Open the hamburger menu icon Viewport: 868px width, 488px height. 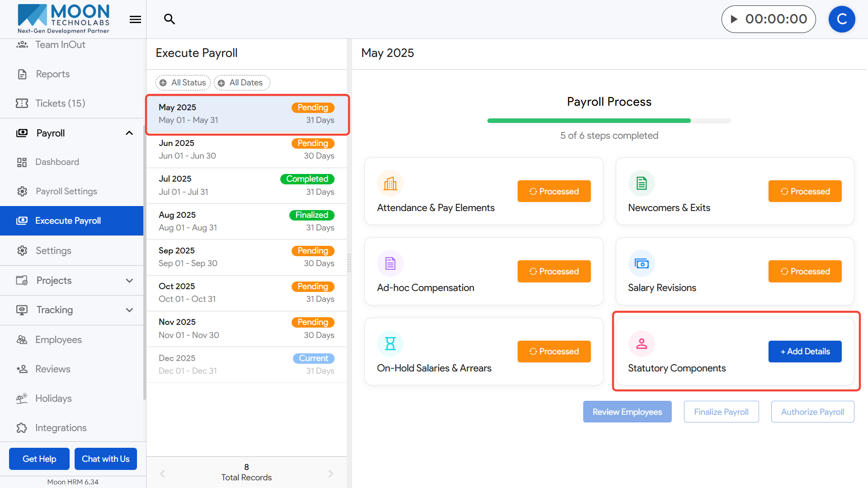click(135, 19)
